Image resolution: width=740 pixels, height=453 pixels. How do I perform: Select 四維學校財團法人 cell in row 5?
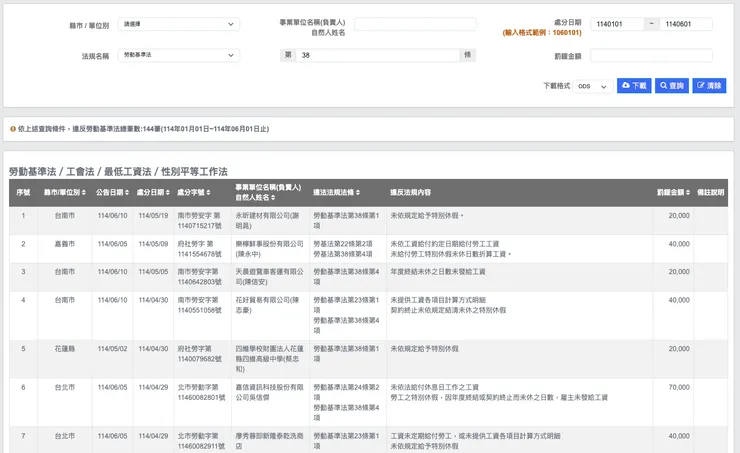point(269,359)
